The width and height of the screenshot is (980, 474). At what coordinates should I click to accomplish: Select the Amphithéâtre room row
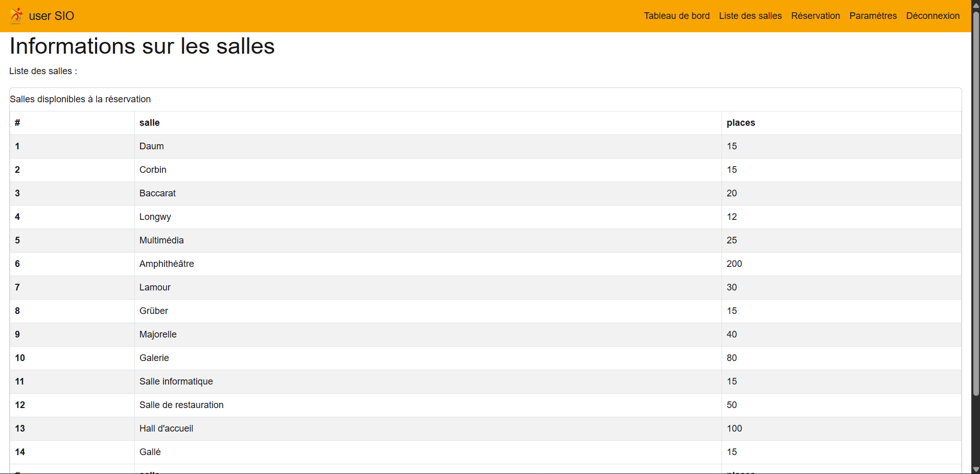[x=166, y=264]
